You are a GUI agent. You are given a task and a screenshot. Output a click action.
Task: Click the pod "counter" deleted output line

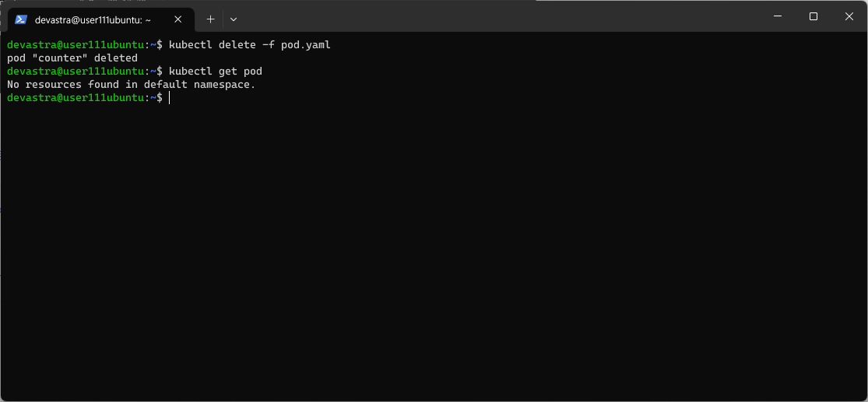72,58
